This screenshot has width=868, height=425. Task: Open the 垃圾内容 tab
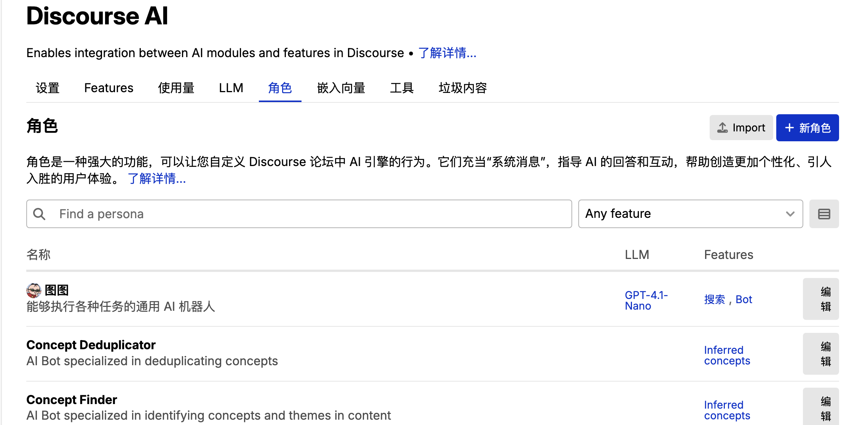(463, 88)
